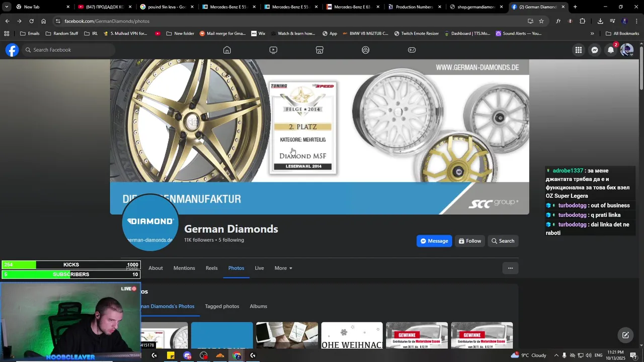This screenshot has width=644, height=362.
Task: Open the font identifier extension icon
Action: coord(558,21)
